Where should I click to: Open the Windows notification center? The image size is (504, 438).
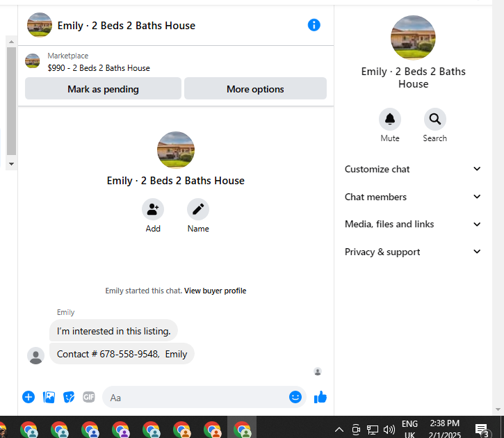(x=482, y=430)
